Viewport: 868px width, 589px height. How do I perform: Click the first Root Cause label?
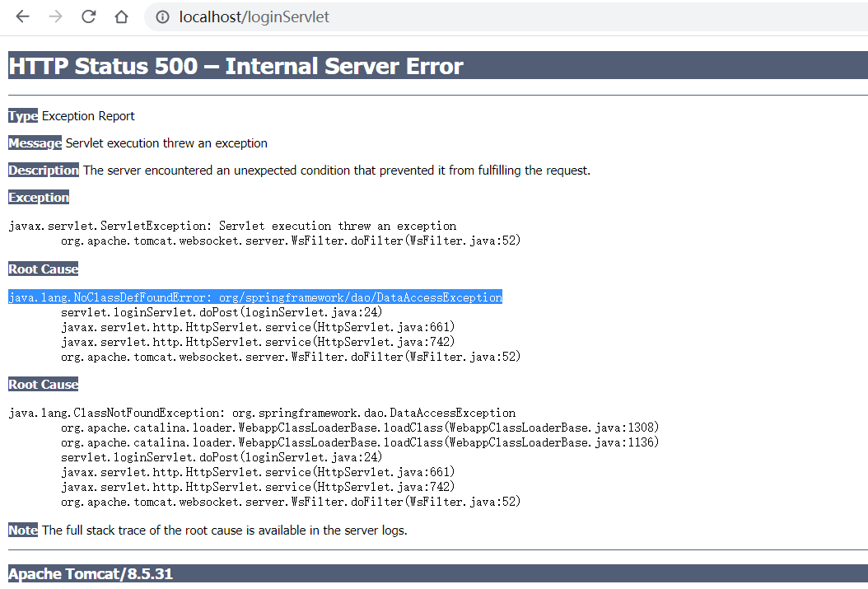(x=43, y=269)
